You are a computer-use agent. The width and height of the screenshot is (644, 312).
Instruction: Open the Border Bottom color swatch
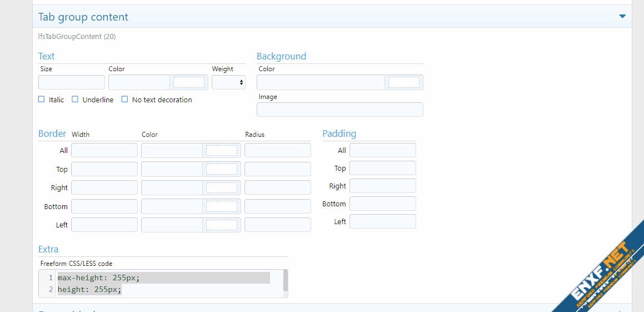(x=221, y=206)
